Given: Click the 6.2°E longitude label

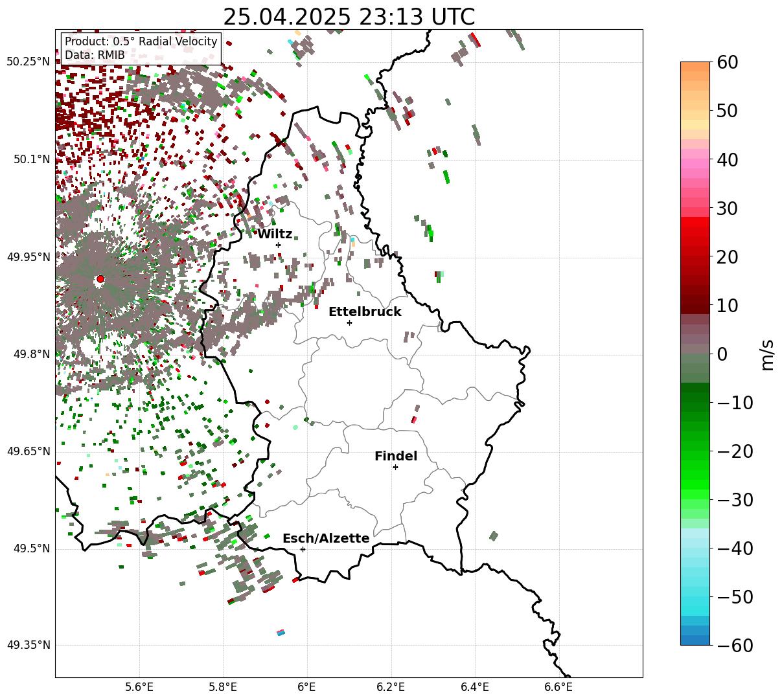Looking at the screenshot, I should (391, 687).
